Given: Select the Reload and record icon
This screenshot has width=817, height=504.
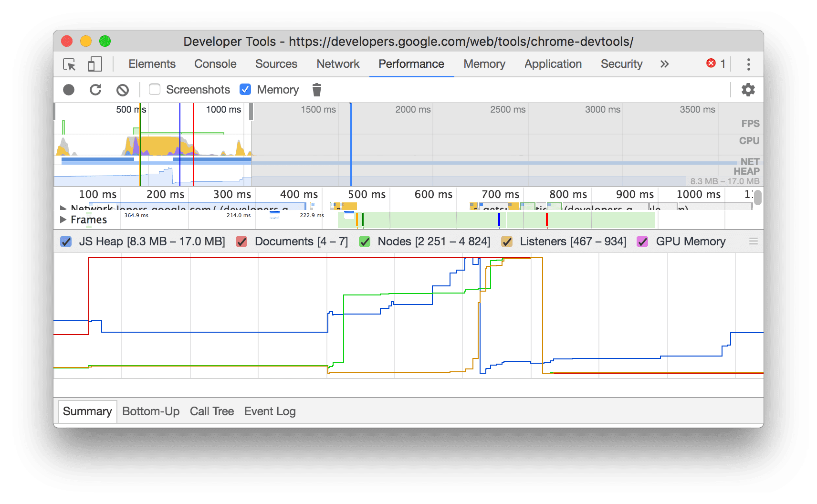Looking at the screenshot, I should point(96,89).
